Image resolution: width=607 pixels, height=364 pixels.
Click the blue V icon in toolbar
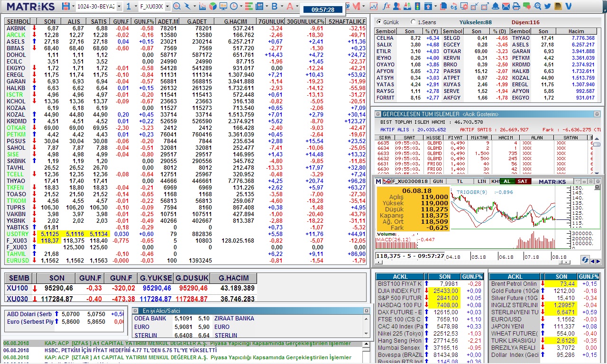click(x=568, y=6)
